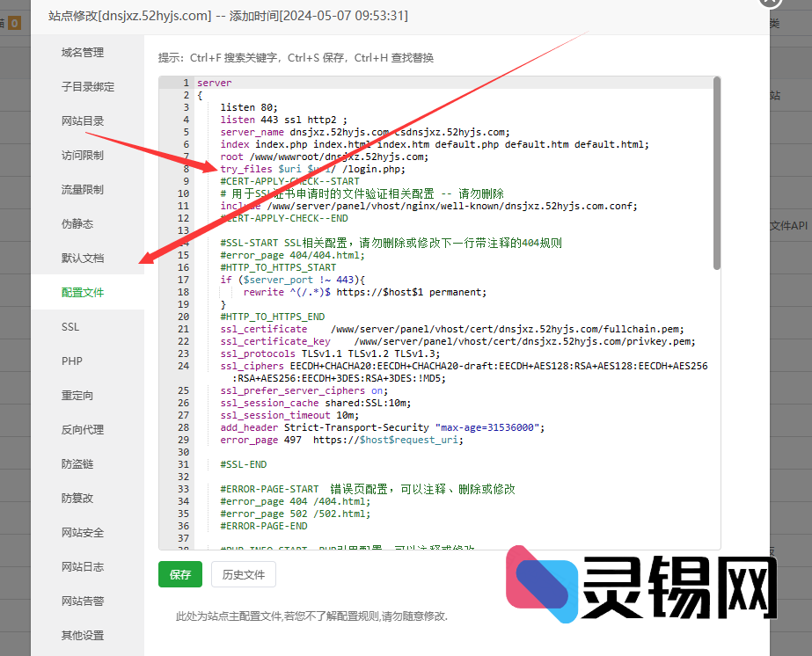Viewport: 812px width, 656px height.
Task: Open the 防篡改 tab
Action: click(x=77, y=498)
